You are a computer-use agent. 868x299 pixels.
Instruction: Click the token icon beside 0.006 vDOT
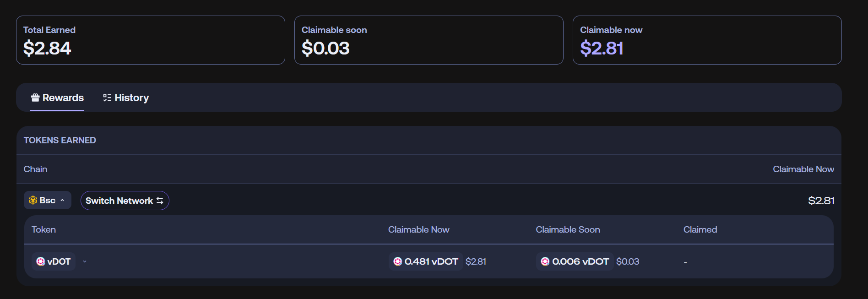(x=545, y=261)
